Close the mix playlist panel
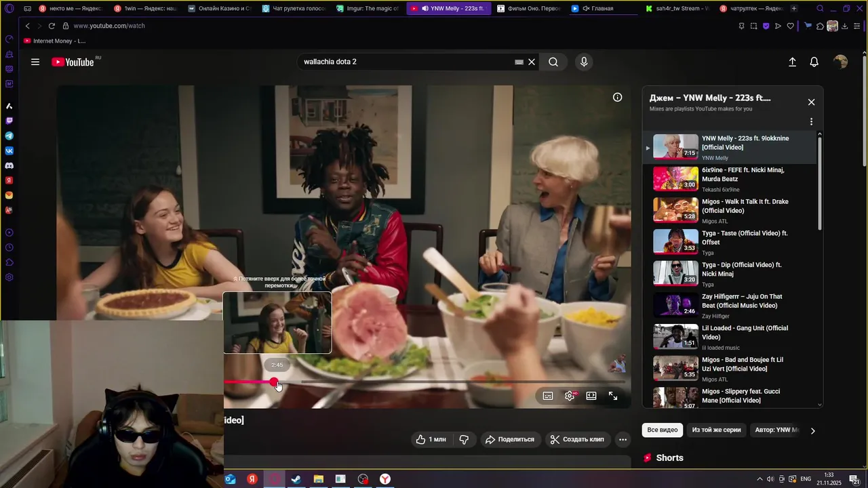This screenshot has width=868, height=488. (811, 102)
